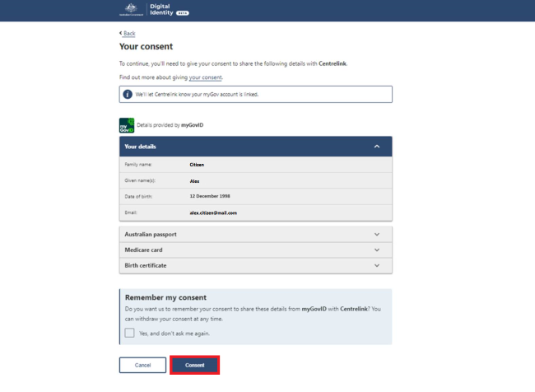Viewport: 535px width, 392px height.
Task: Click the Medicare card row label
Action: [144, 250]
